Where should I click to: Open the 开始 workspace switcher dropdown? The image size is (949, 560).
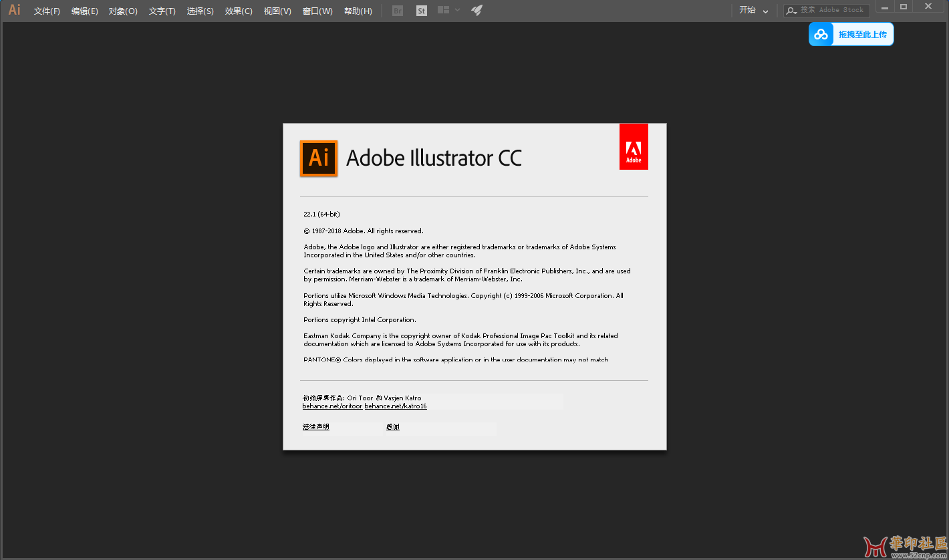tap(754, 10)
